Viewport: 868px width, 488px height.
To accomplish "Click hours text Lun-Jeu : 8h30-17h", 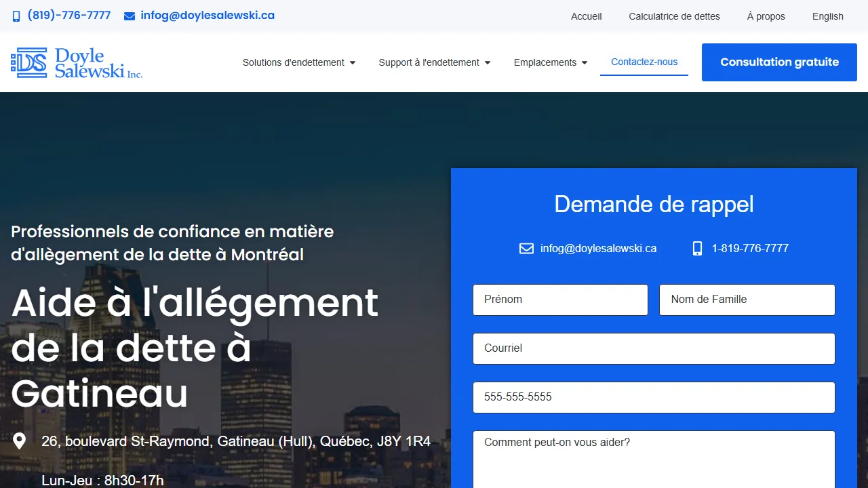I will (102, 481).
